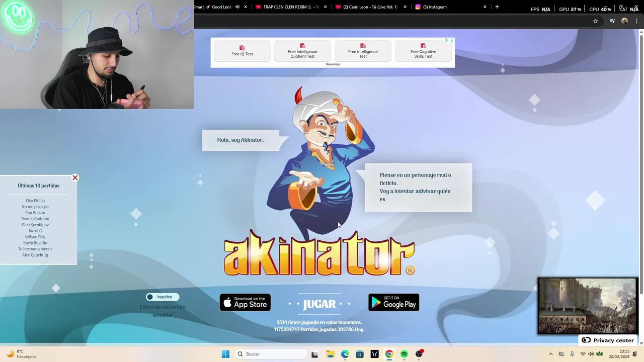Open the notifications bell icon
644x362 pixels.
point(635,354)
